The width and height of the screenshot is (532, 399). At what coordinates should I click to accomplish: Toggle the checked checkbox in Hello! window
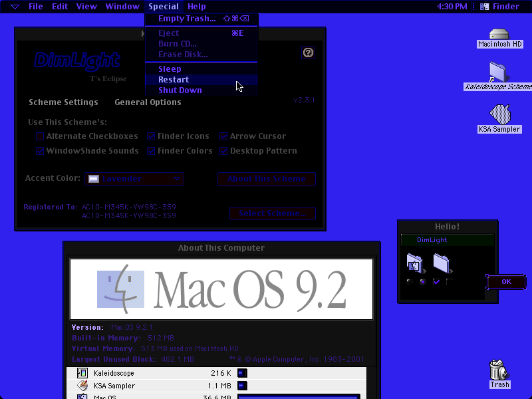pos(436,282)
